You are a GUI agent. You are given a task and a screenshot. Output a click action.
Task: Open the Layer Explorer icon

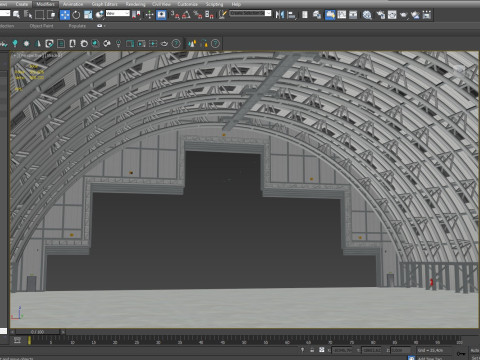317,14
